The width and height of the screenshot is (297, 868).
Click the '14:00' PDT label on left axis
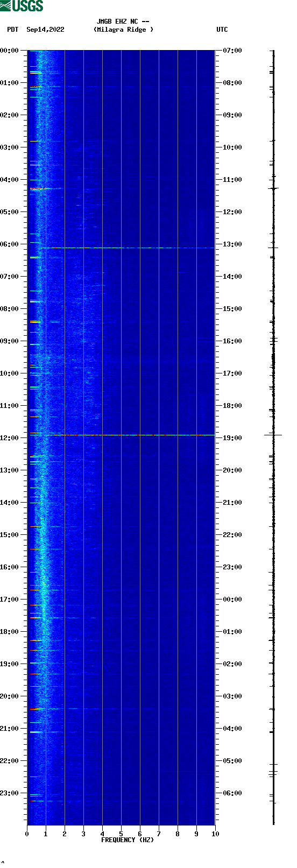click(10, 503)
